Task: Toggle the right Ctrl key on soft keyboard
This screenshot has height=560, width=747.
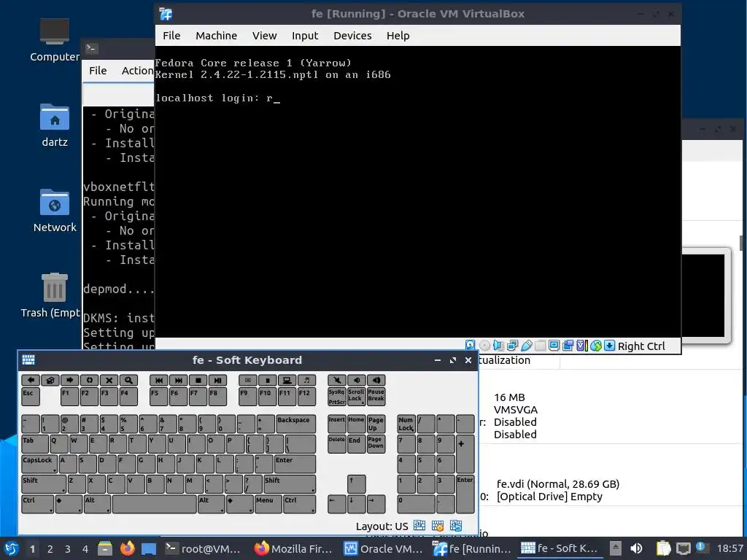Action: tap(299, 504)
